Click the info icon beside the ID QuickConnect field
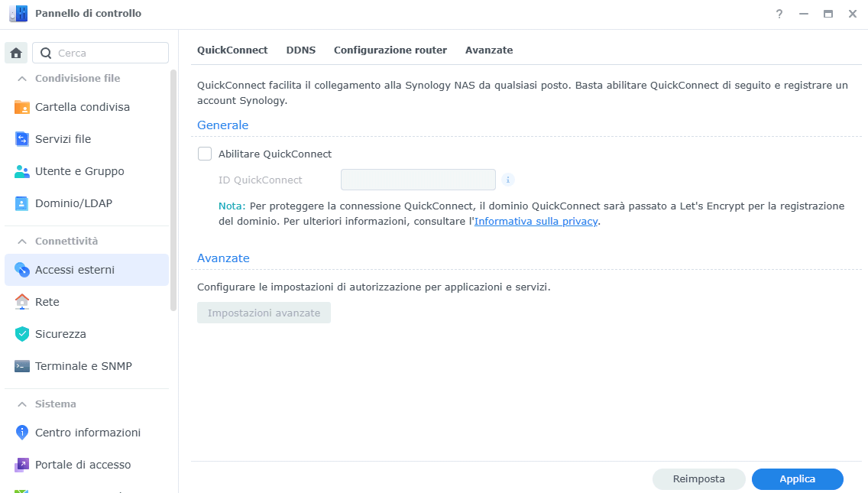Screen dimensions: 868x493 507,180
